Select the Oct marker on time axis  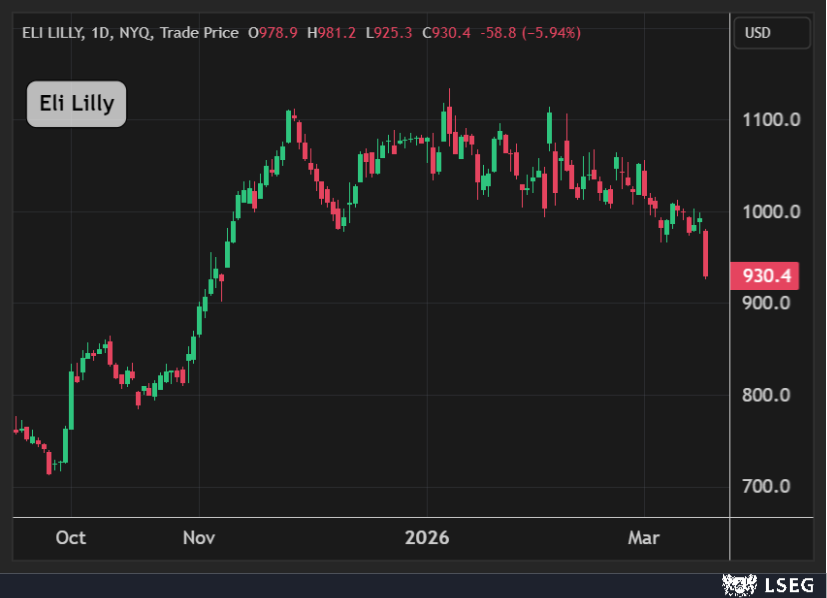71,538
